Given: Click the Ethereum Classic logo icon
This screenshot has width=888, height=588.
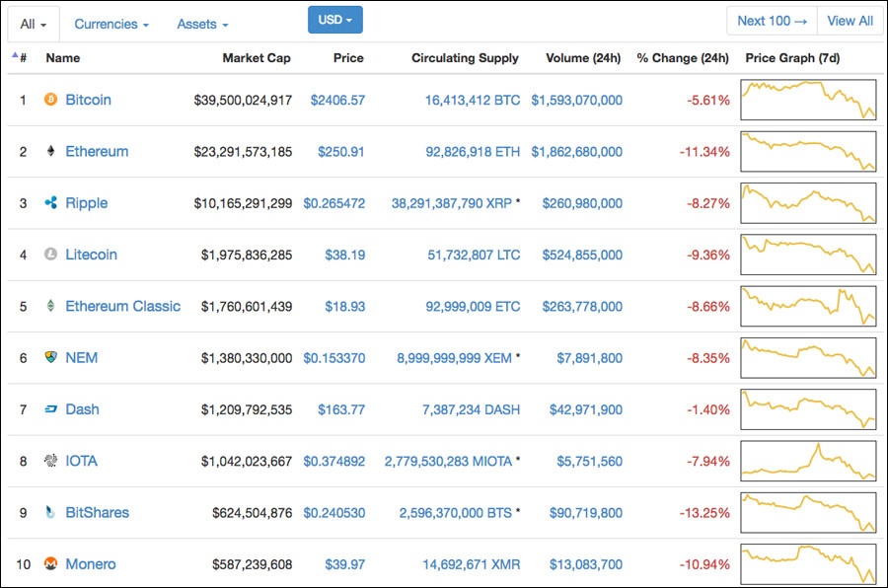Looking at the screenshot, I should click(x=48, y=306).
